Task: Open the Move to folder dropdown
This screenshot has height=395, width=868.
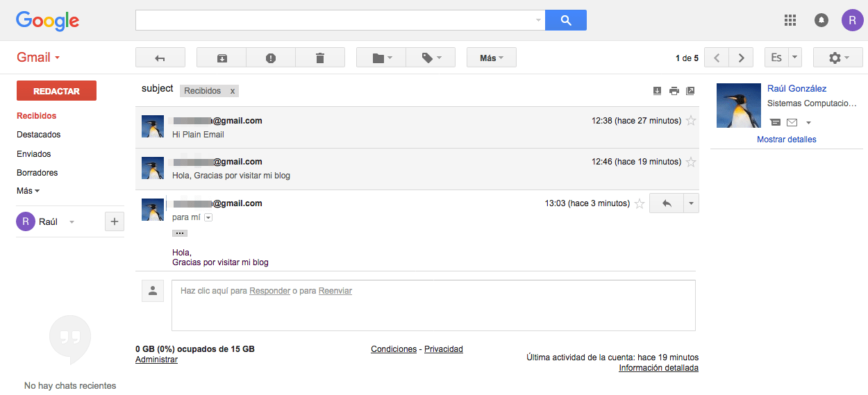Action: (x=381, y=58)
